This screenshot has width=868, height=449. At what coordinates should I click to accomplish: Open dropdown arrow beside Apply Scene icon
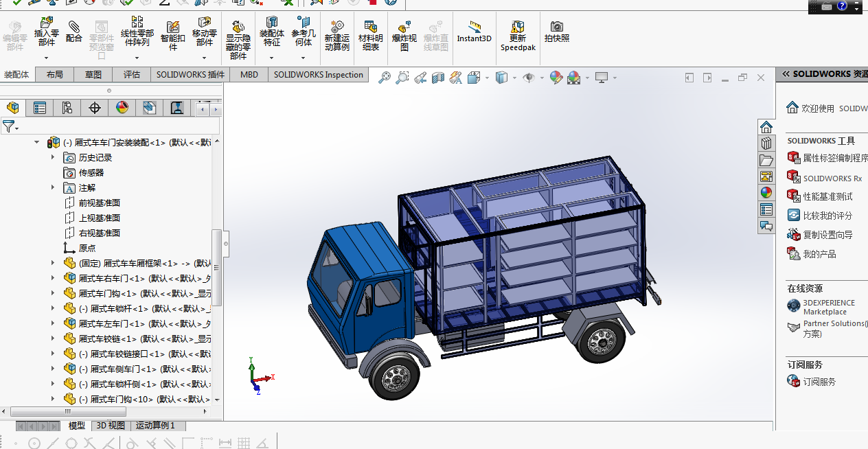pyautogui.click(x=587, y=78)
